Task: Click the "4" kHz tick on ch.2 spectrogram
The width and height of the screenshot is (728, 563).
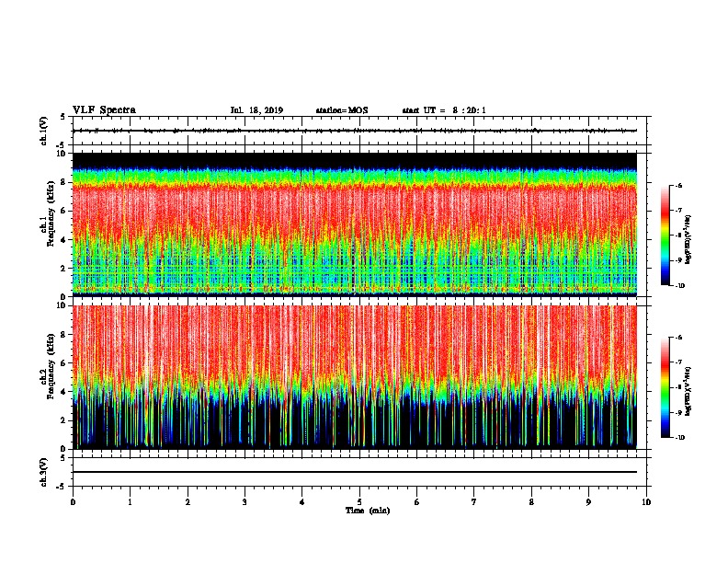Action: coord(64,392)
